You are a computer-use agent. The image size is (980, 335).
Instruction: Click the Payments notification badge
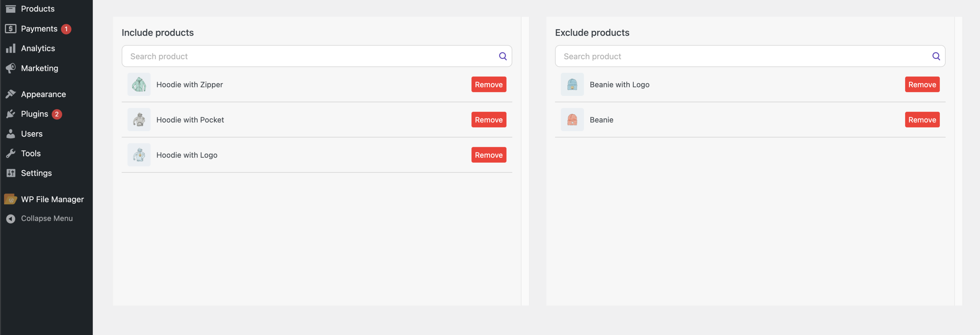[x=66, y=29]
